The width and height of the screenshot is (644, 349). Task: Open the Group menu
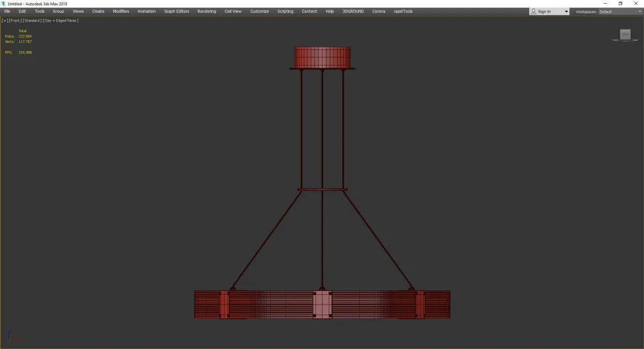pos(58,11)
